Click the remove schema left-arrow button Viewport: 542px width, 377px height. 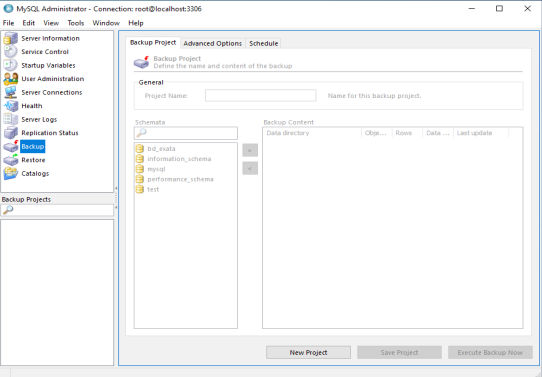pyautogui.click(x=250, y=168)
